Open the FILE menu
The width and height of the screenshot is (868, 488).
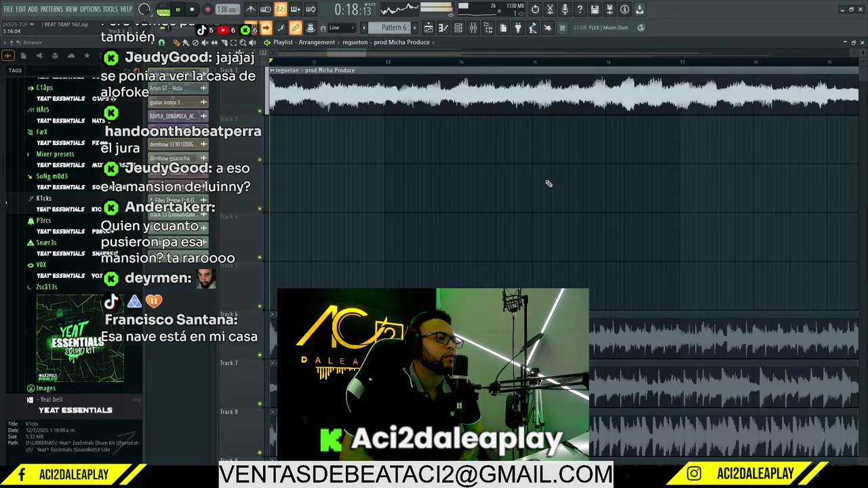[x=8, y=9]
